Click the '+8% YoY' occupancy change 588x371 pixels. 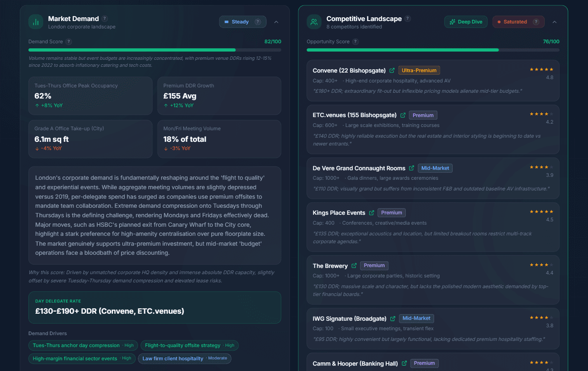tap(49, 106)
